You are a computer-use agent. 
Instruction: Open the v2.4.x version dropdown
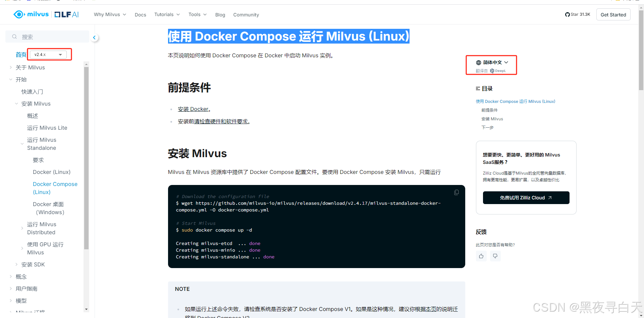coord(48,54)
